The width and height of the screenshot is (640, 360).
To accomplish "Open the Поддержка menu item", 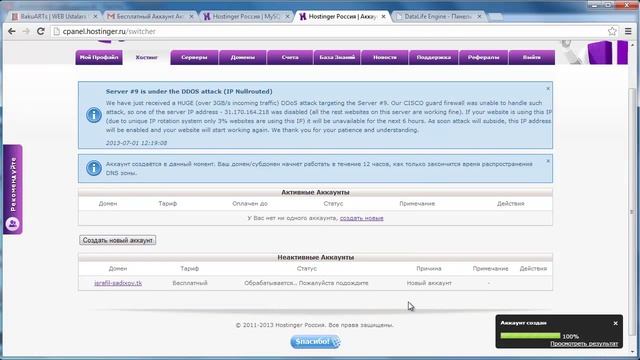I will (x=433, y=58).
